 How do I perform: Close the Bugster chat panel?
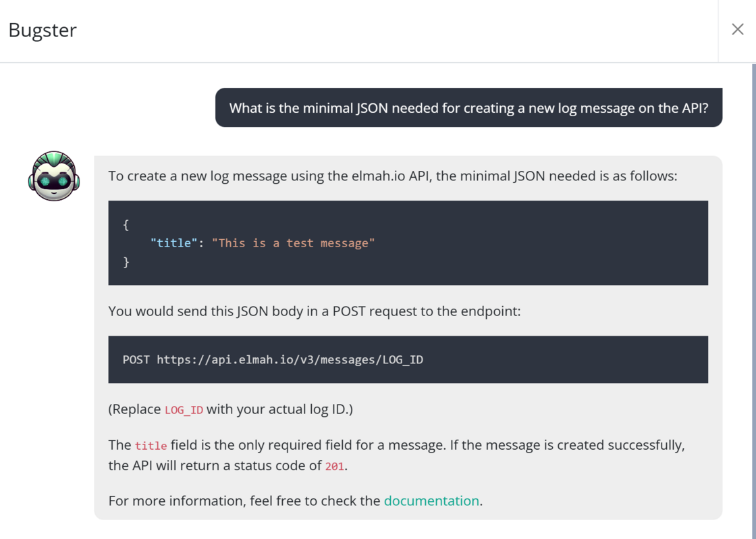coord(737,30)
